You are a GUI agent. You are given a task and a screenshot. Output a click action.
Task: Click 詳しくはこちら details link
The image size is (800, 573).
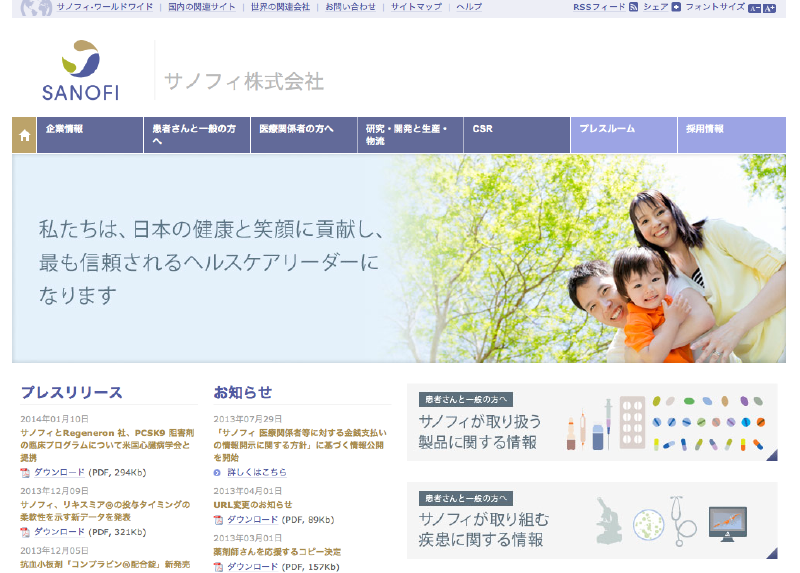tap(257, 473)
